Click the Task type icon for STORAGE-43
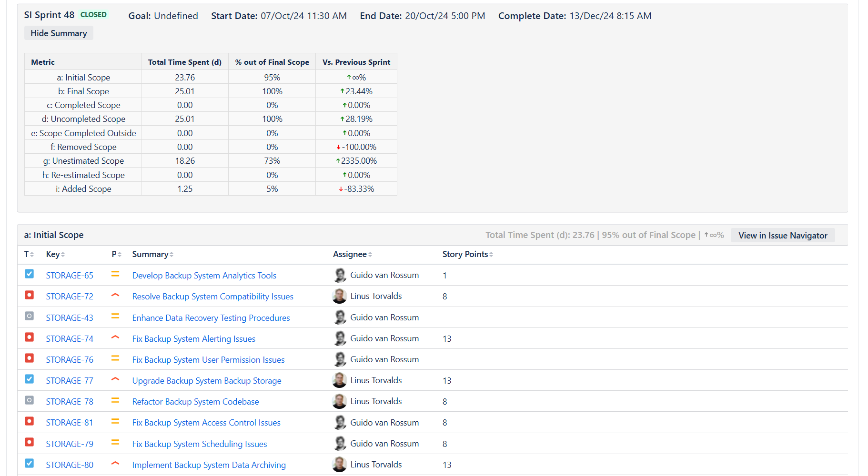Image resolution: width=868 pixels, height=476 pixels. [29, 317]
